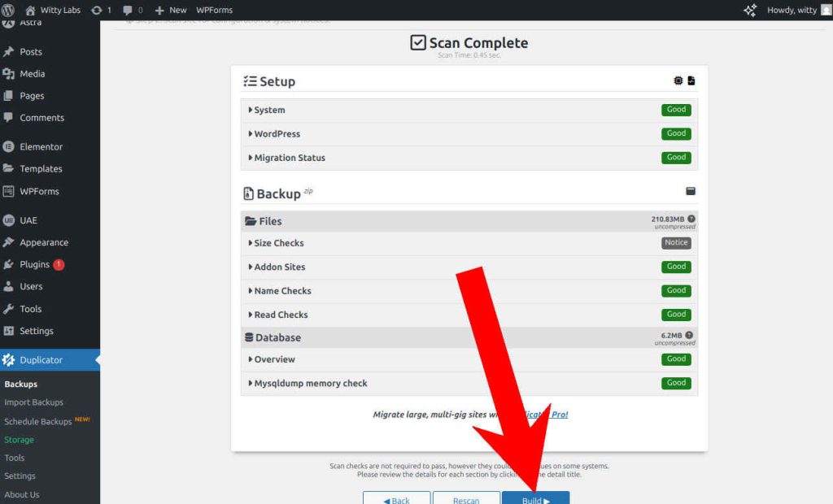Click the Plugins plug icon
Image resolution: width=833 pixels, height=504 pixels.
coord(8,264)
